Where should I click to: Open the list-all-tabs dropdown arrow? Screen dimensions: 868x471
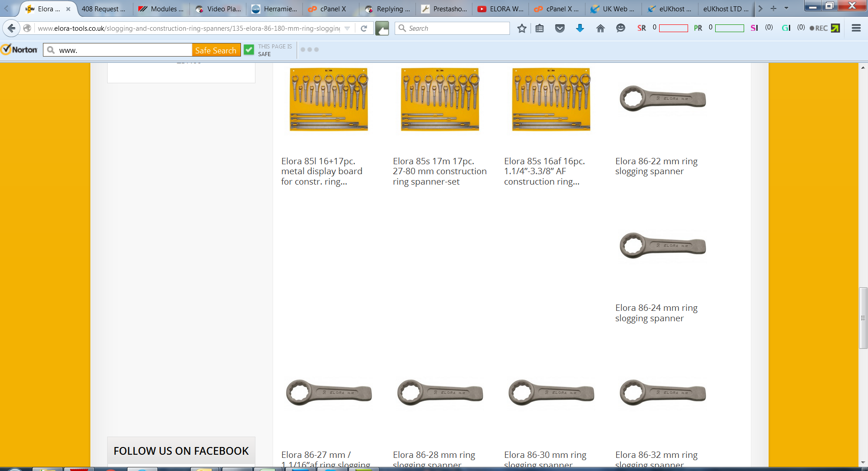[786, 8]
